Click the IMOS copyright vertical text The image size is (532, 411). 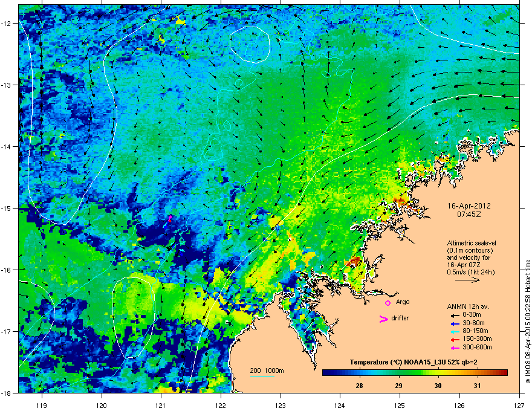(528, 322)
